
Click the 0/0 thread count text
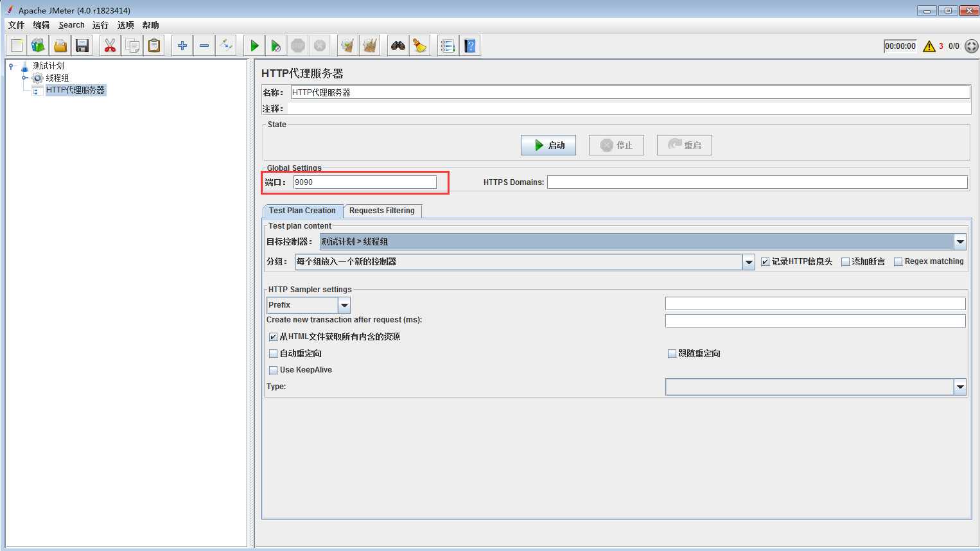(x=954, y=46)
